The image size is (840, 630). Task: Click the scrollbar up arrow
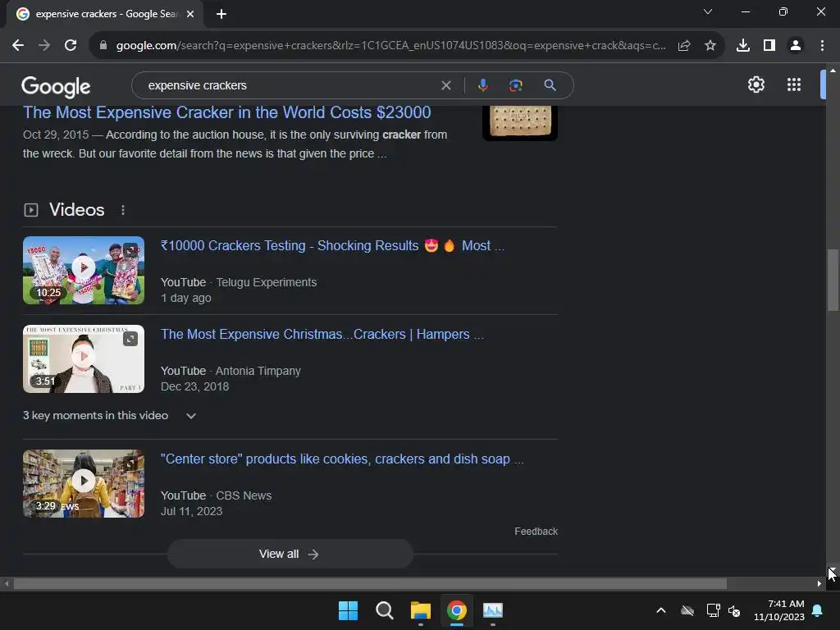click(833, 71)
